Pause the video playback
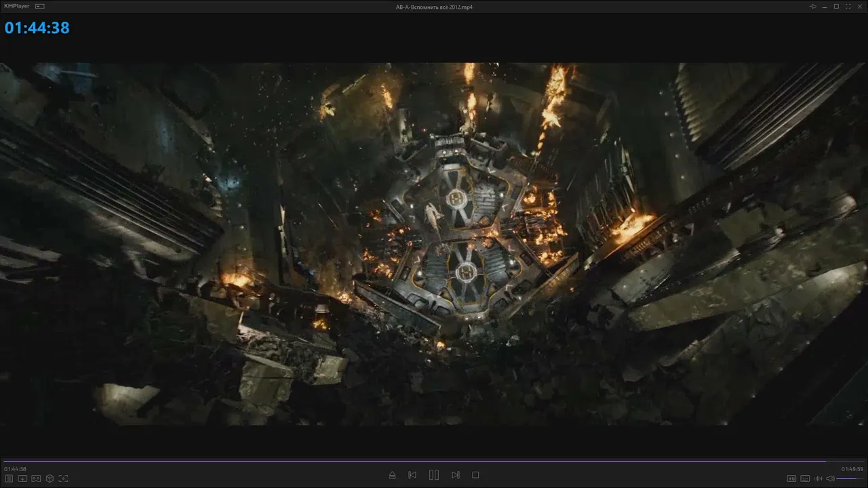Image resolution: width=868 pixels, height=488 pixels. pyautogui.click(x=434, y=475)
